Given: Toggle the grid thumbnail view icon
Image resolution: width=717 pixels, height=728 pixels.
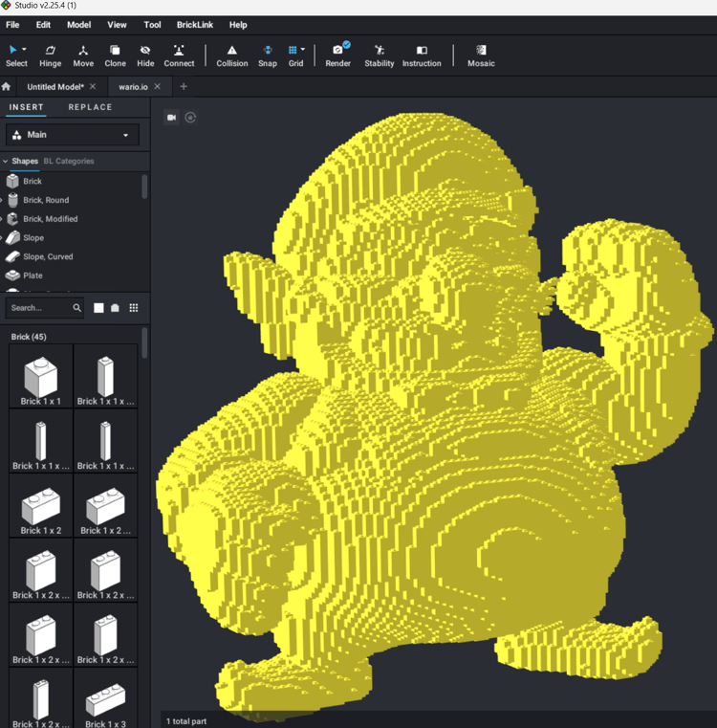Looking at the screenshot, I should pyautogui.click(x=134, y=308).
